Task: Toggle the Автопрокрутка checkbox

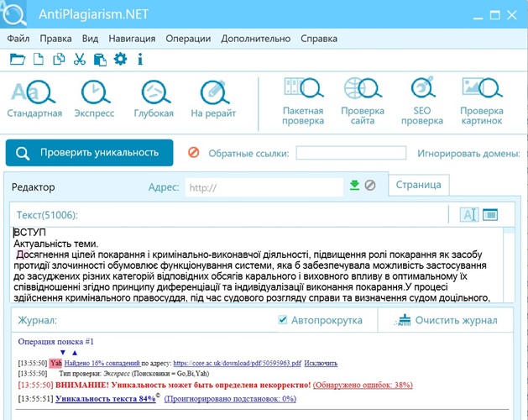Action: point(283,319)
